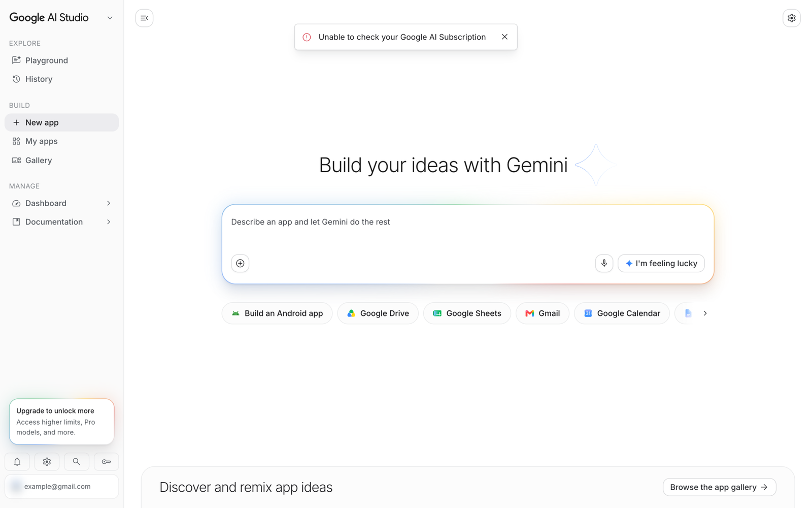Click the plus attachment icon in prompt box

[x=240, y=263]
